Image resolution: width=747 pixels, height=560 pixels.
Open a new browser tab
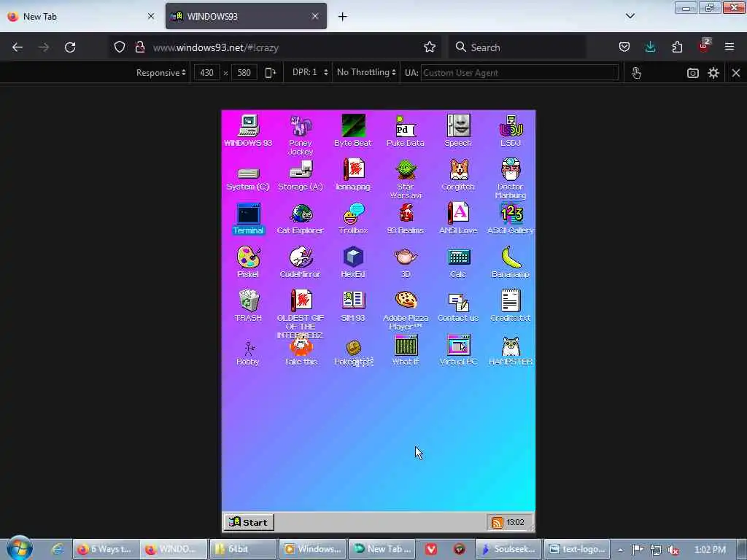pyautogui.click(x=343, y=17)
